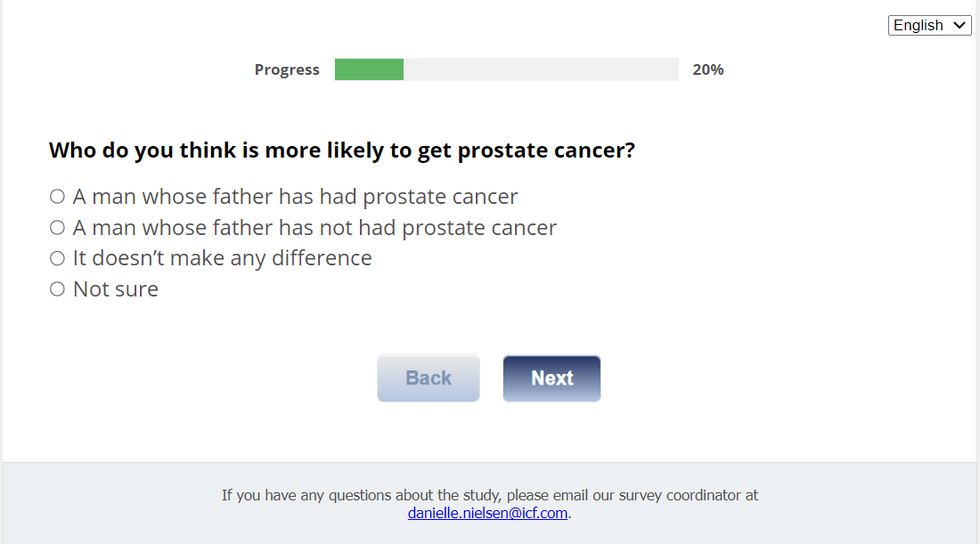Click answer text mentioning father has not had cancer
980x544 pixels.
click(x=314, y=228)
